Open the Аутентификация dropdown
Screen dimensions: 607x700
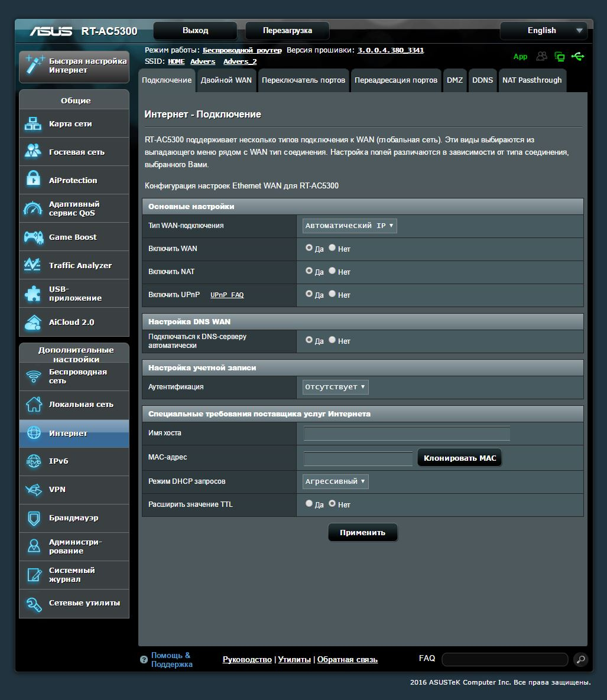[x=336, y=387]
